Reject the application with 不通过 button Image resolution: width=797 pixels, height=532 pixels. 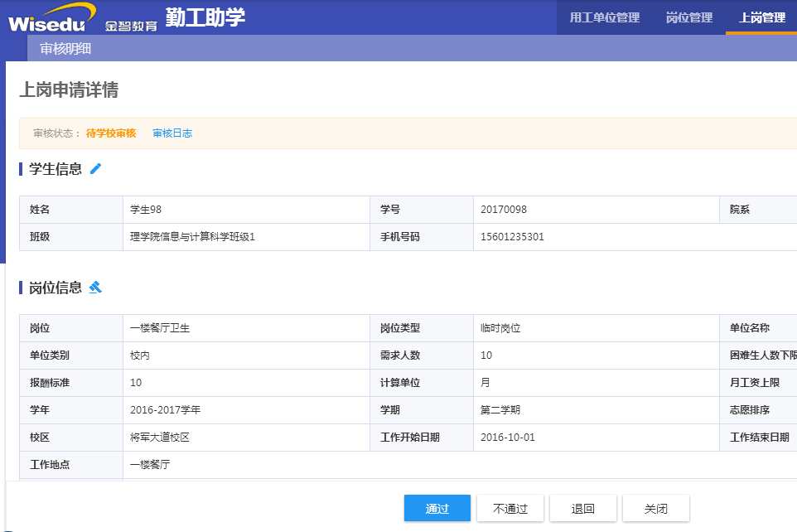[x=510, y=508]
